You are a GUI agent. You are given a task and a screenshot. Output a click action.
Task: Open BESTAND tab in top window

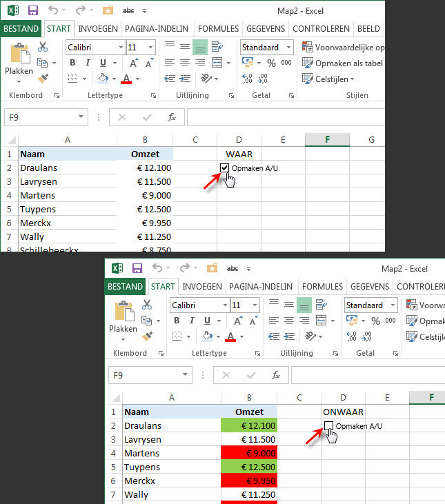[21, 28]
